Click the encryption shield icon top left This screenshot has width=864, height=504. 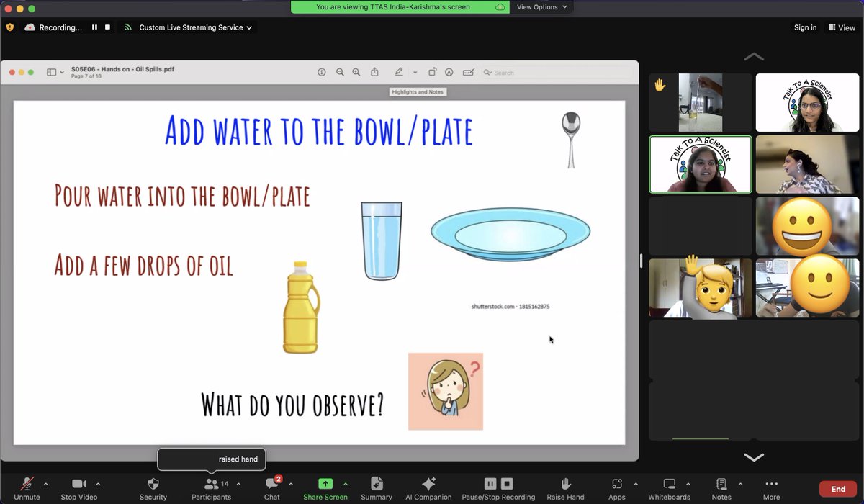pos(10,27)
